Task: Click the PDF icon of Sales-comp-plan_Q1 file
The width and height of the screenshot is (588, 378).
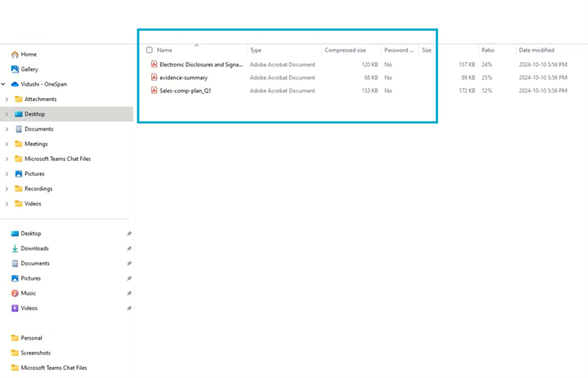Action: pos(154,91)
